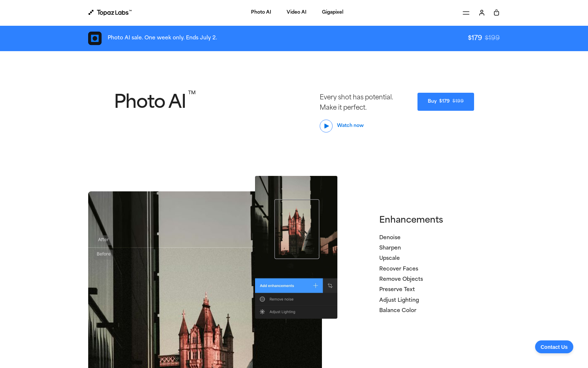The height and width of the screenshot is (368, 588).
Task: Click the Adjust Lighting panel row
Action: 296,312
